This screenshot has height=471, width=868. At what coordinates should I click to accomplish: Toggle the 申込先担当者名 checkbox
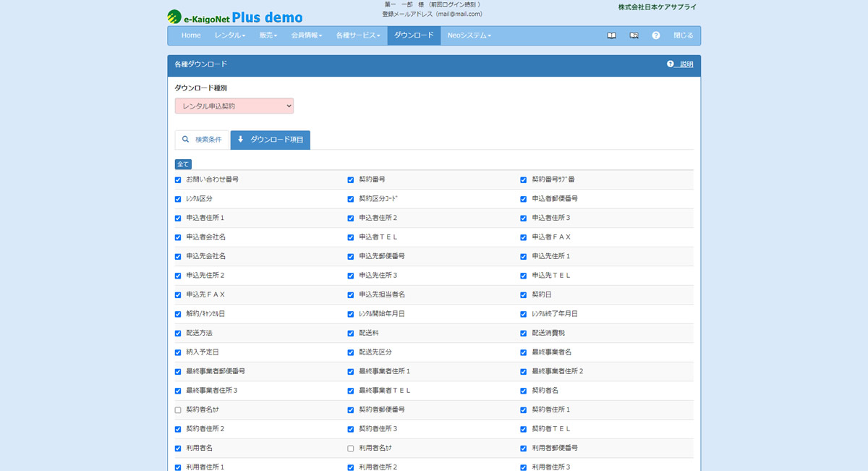click(x=351, y=295)
